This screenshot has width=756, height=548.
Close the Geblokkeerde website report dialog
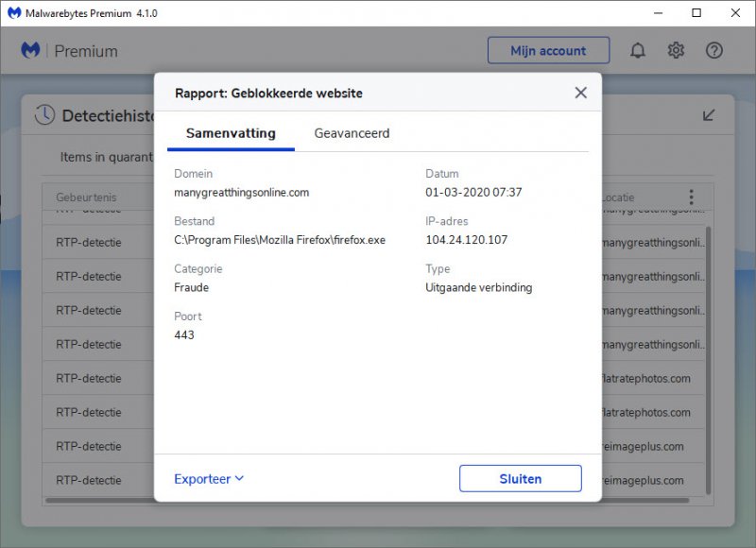[x=580, y=93]
